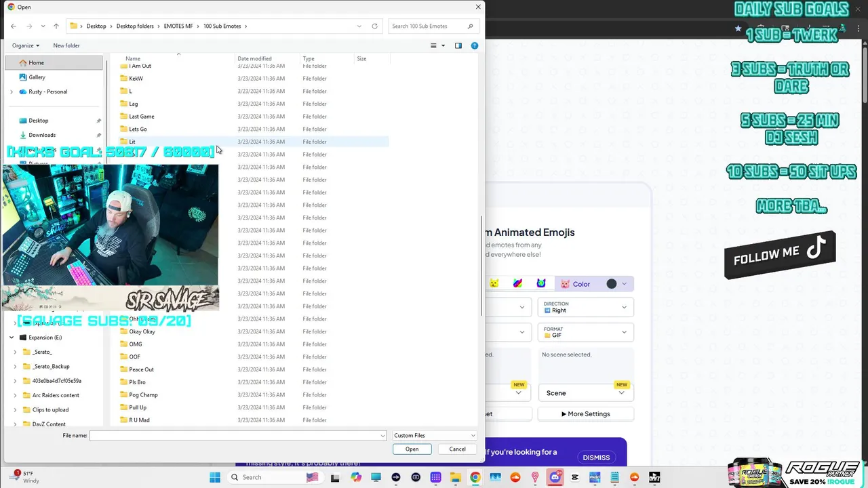The width and height of the screenshot is (868, 488).
Task: Click the forward navigation arrow
Action: point(29,26)
